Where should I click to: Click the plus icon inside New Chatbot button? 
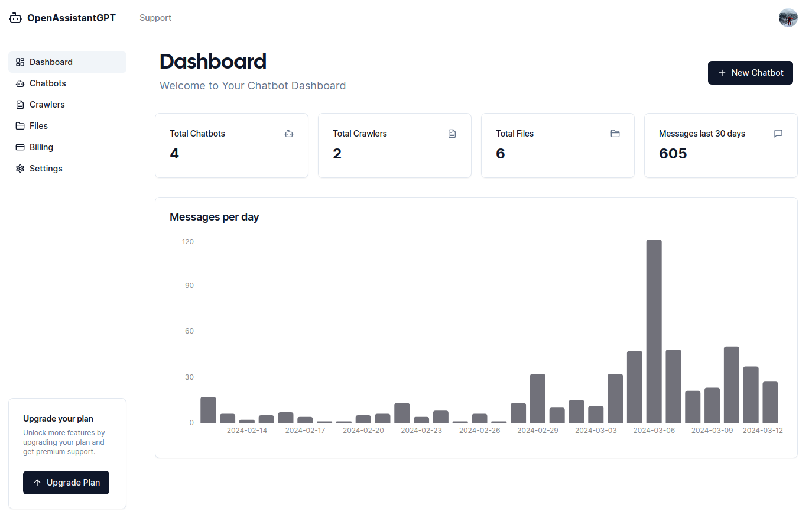pos(722,72)
